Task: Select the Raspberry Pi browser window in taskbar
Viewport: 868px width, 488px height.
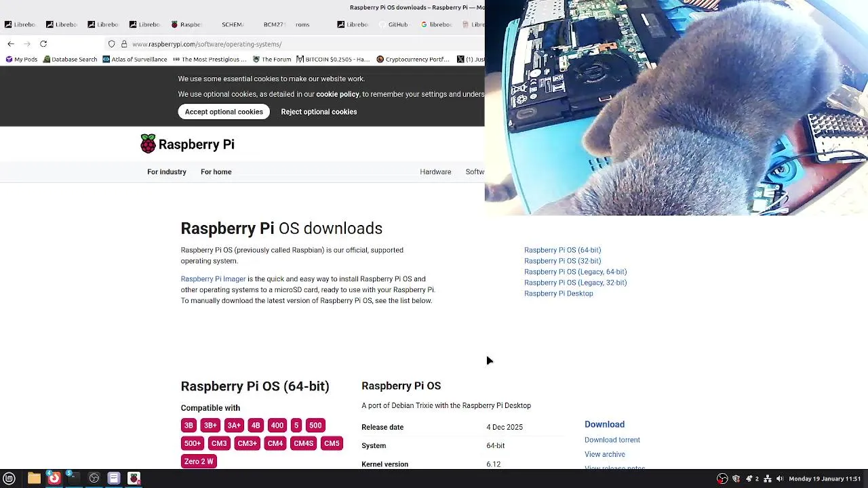Action: point(134,479)
